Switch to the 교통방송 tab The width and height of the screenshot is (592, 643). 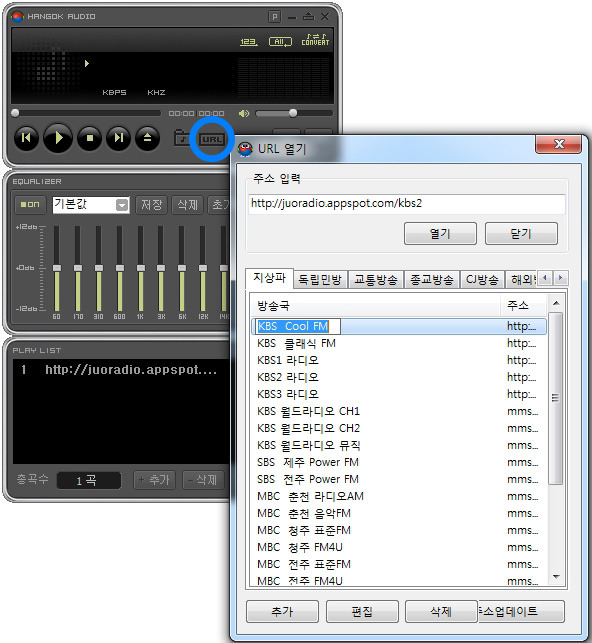(376, 280)
